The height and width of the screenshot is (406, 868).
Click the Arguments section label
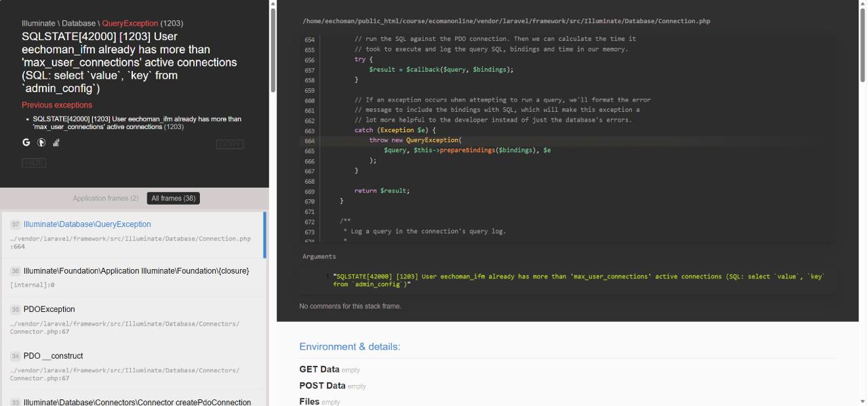coord(319,256)
